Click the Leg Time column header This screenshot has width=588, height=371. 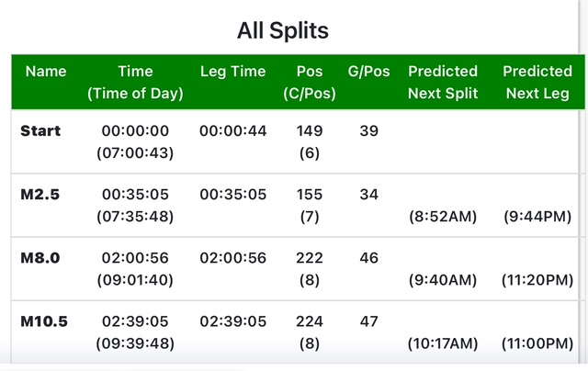coord(232,71)
